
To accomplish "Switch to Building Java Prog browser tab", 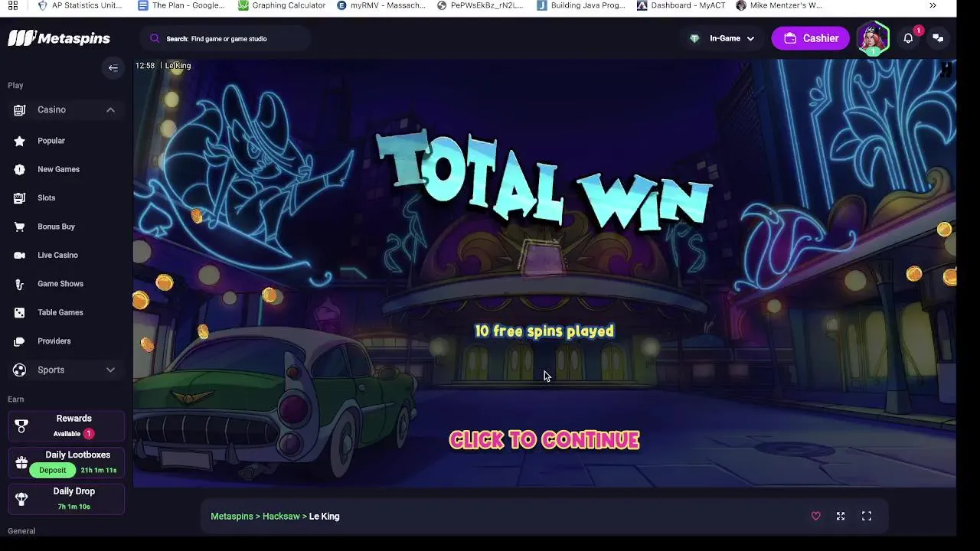I will (581, 5).
